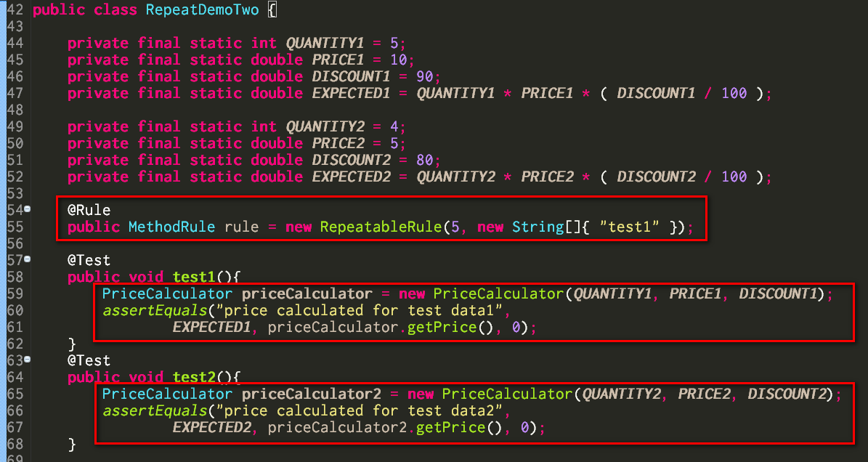
Task: Click the DISCOUNT1 constant declaration on line 46
Action: pyautogui.click(x=350, y=77)
